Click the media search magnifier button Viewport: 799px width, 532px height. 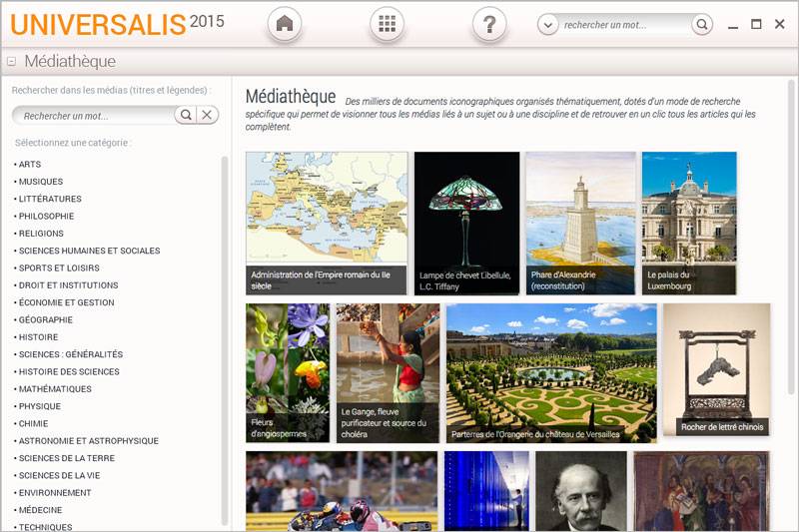pyautogui.click(x=185, y=115)
